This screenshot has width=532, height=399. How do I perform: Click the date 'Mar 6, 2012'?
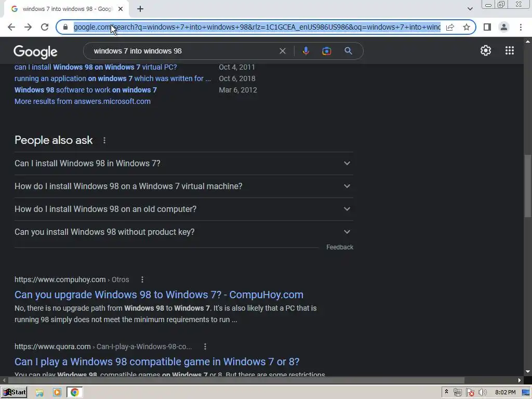point(238,90)
